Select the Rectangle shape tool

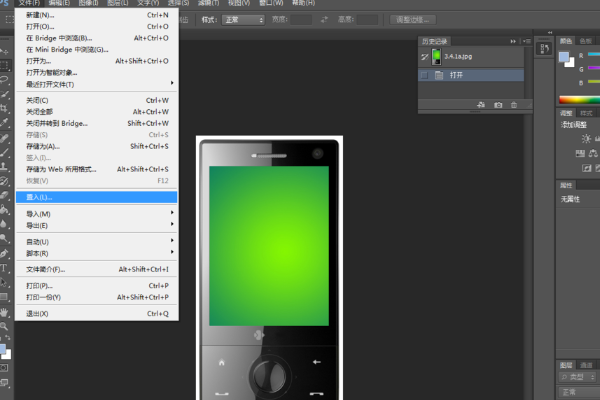pos(5,297)
